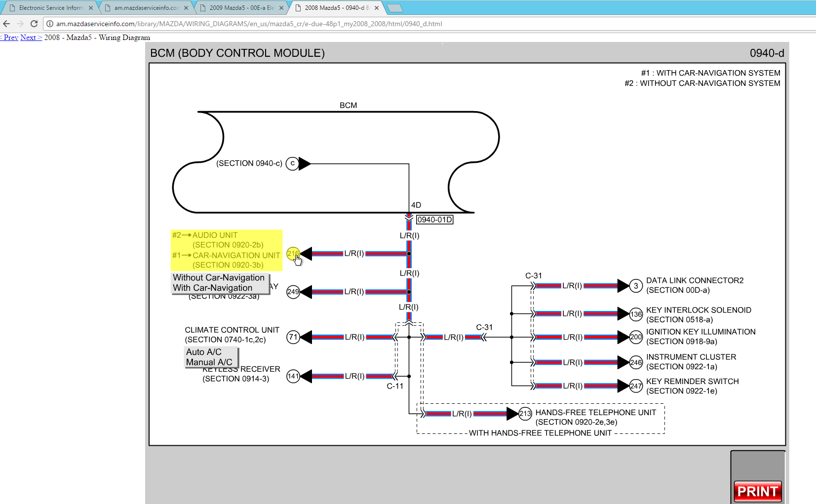Click circled connector 71 for climate control
The image size is (816, 504).
tap(293, 337)
